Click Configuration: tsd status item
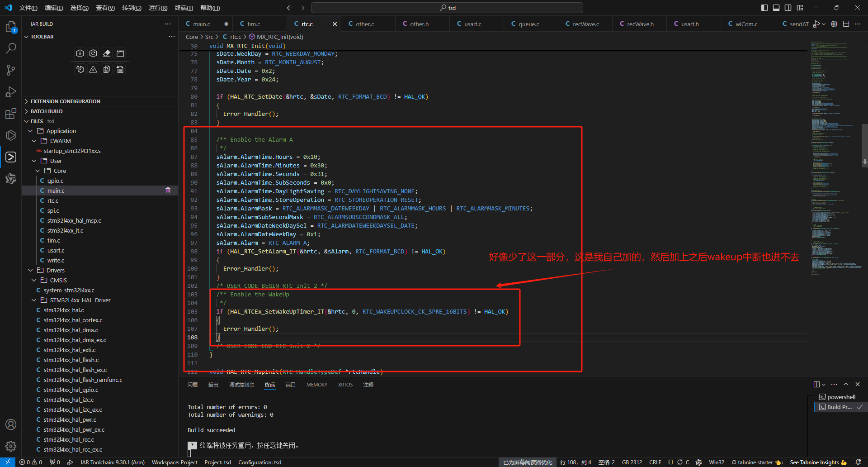 [x=259, y=462]
